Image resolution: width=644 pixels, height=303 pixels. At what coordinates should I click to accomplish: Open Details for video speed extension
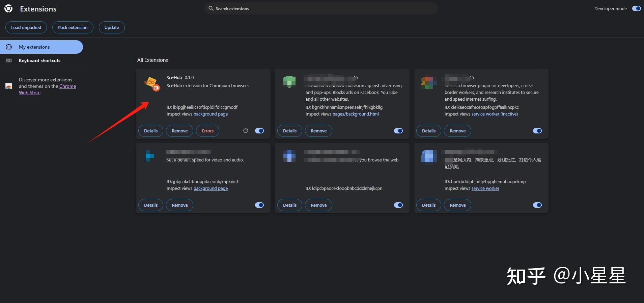tap(151, 205)
